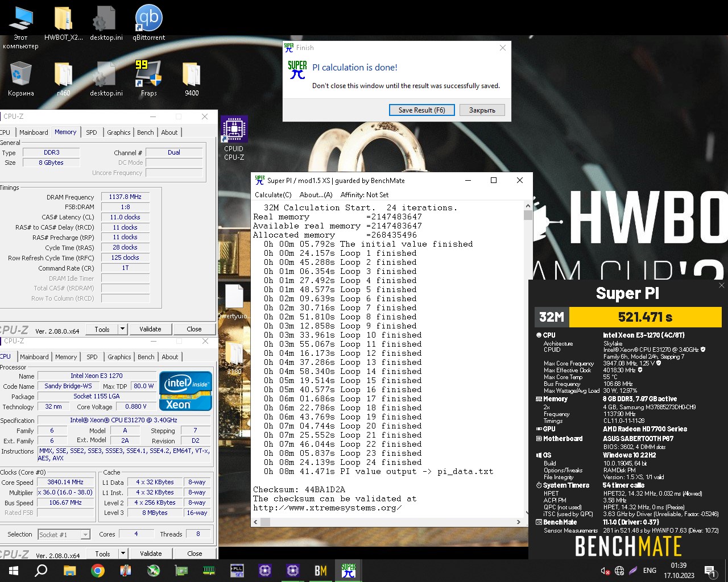Open the 9400 folder on desktop

[x=192, y=78]
